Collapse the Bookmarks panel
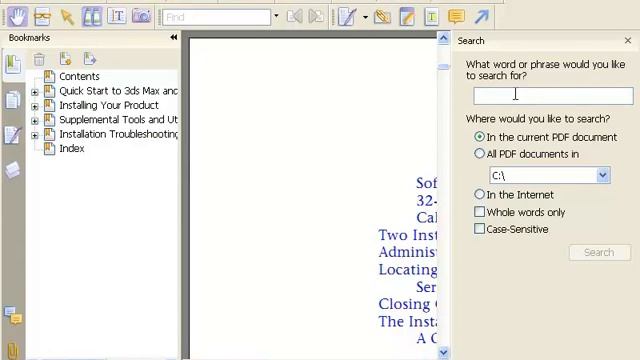The image size is (640, 360). pyautogui.click(x=173, y=37)
